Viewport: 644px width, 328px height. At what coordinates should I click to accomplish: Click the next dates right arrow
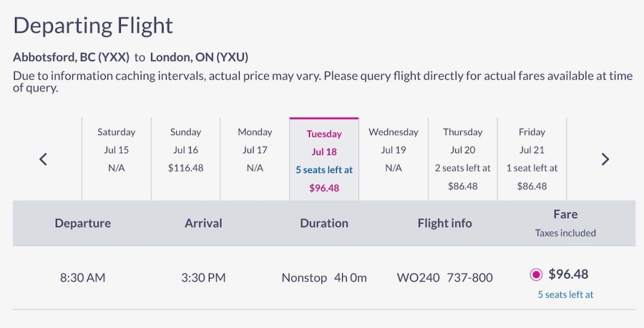pyautogui.click(x=605, y=159)
